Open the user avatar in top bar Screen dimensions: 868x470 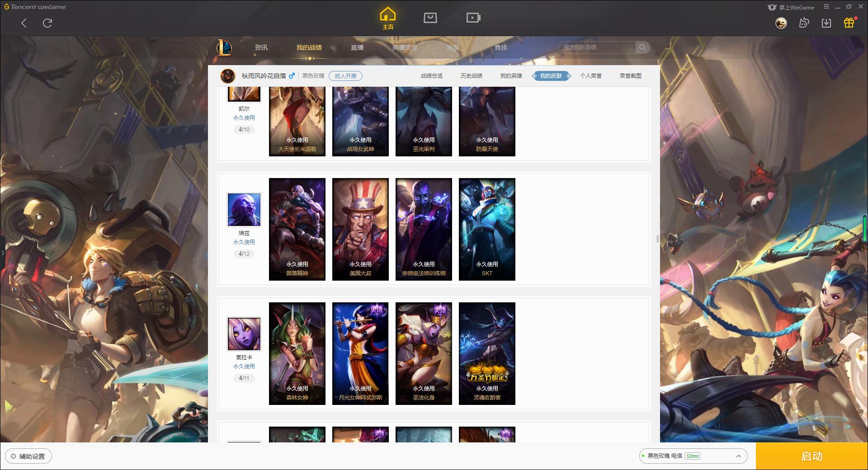click(781, 23)
